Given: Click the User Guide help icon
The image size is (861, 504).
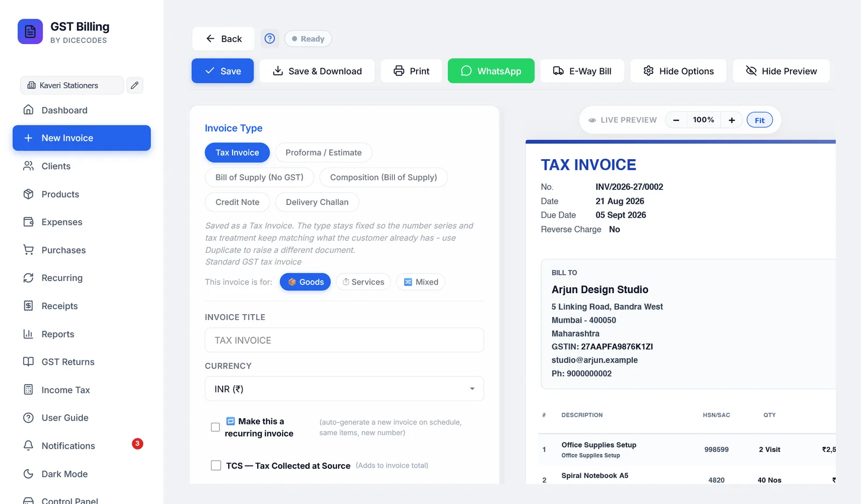Looking at the screenshot, I should (x=29, y=417).
